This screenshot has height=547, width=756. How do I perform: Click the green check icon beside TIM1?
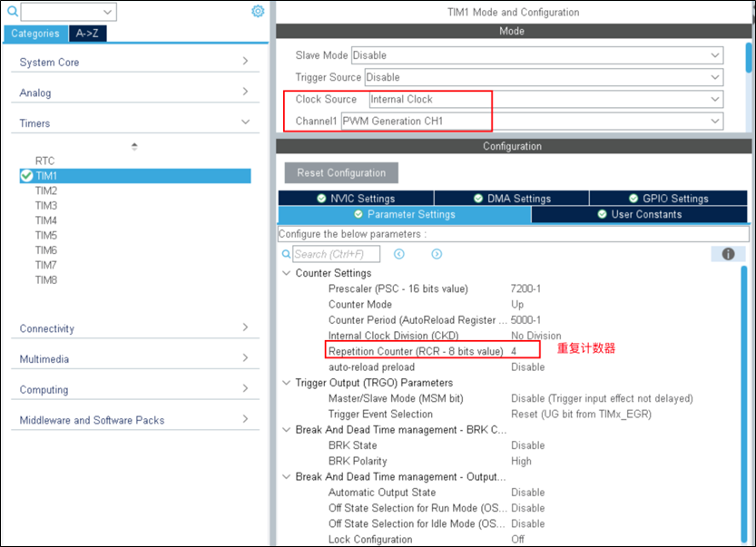[x=26, y=176]
